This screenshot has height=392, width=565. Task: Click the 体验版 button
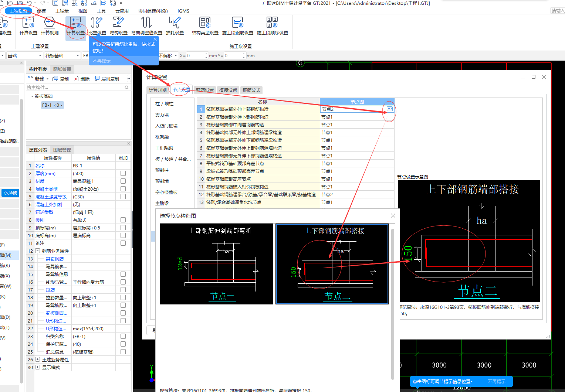(x=11, y=193)
